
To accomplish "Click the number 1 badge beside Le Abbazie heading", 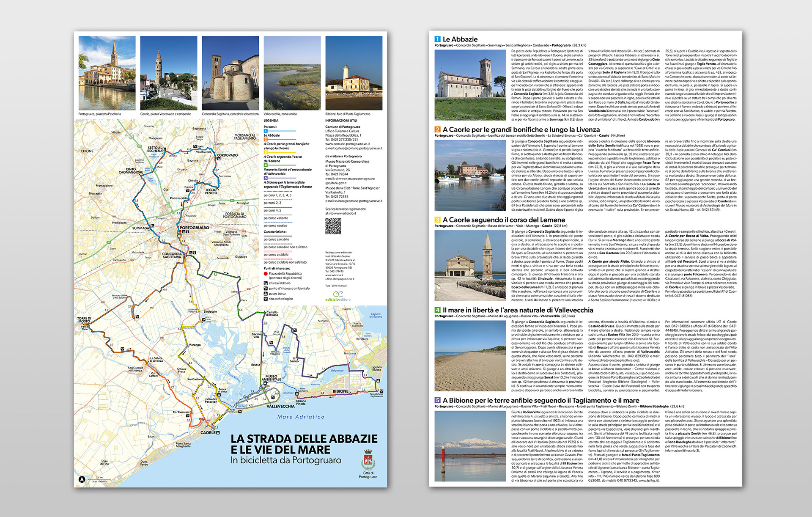I will point(437,39).
